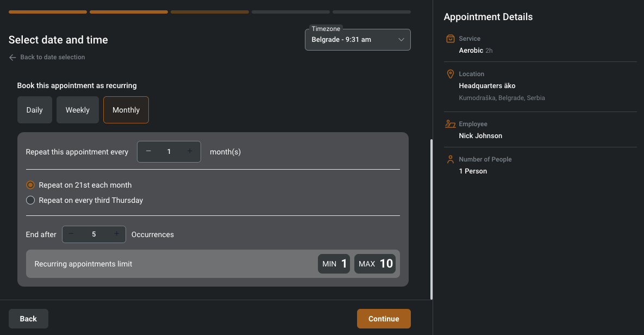Click the plus icon to increase months
This screenshot has height=335, width=644.
(x=190, y=151)
